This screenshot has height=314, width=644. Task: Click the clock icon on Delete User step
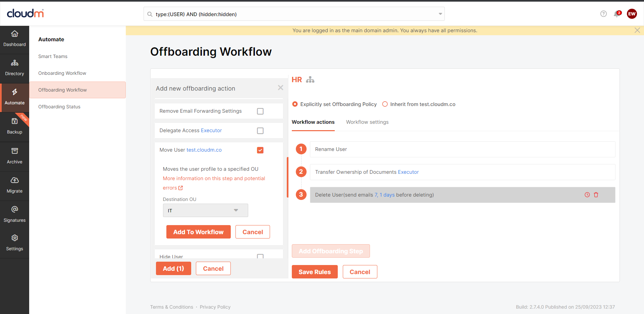(x=587, y=195)
